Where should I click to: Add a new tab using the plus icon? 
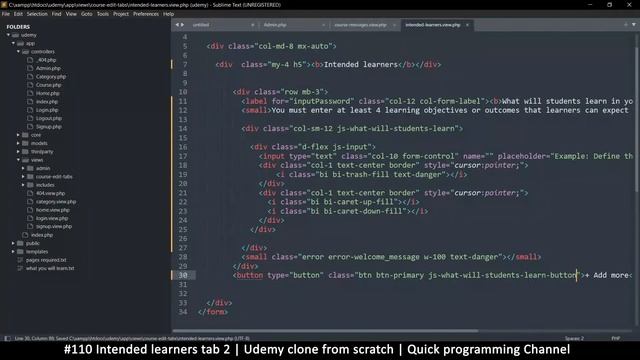tap(626, 24)
